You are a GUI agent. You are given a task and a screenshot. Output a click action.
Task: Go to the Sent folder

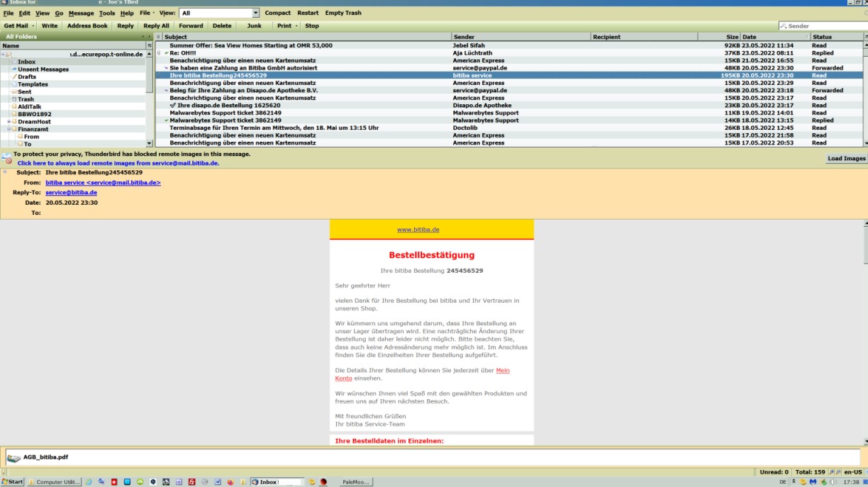[x=24, y=91]
